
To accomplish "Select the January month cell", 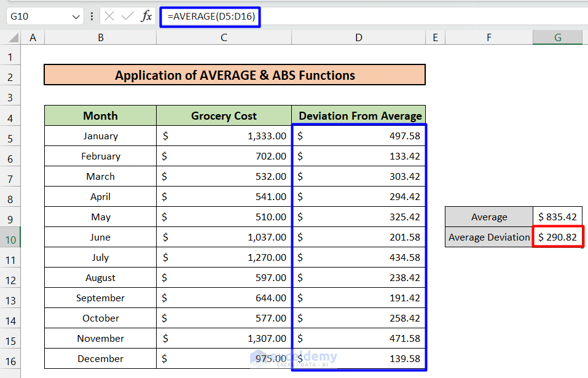I will [100, 136].
